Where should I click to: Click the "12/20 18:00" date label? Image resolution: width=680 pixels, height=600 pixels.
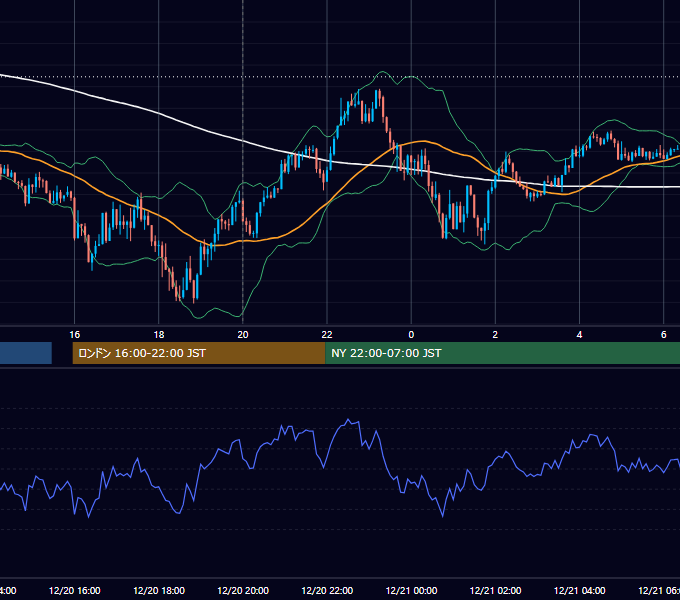pyautogui.click(x=159, y=590)
